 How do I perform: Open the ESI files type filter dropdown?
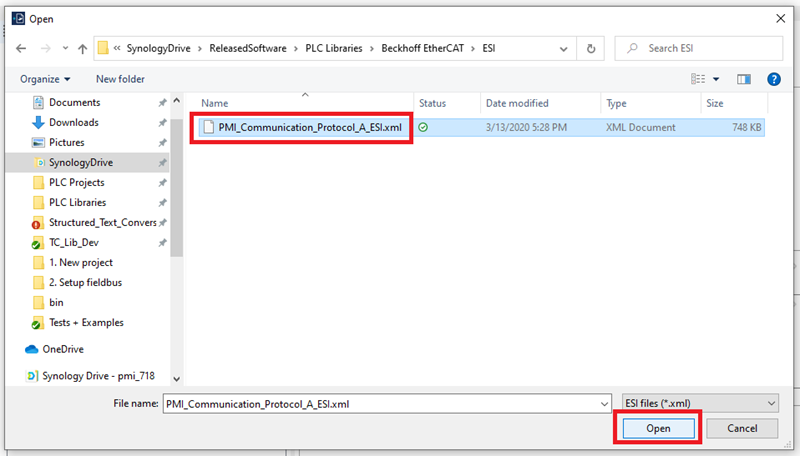pyautogui.click(x=698, y=403)
